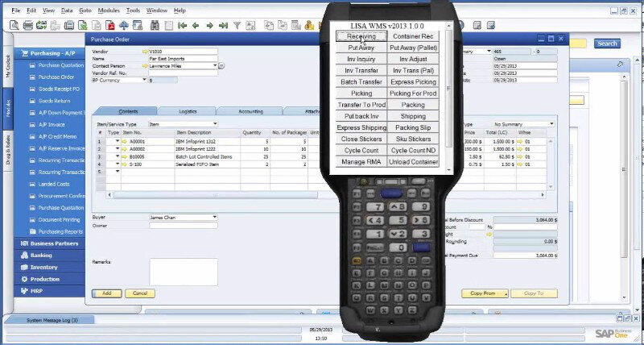
Task: Open the Contact Person dropdown
Action: point(214,65)
